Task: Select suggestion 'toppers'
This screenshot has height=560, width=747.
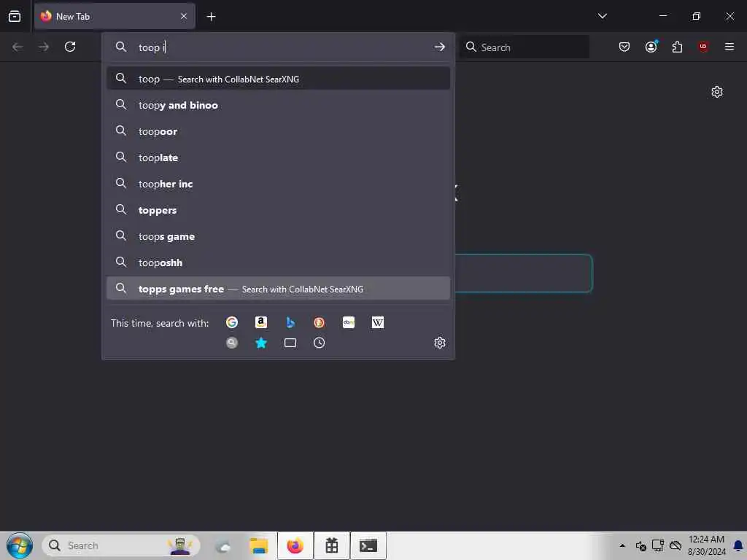Action: (x=278, y=209)
